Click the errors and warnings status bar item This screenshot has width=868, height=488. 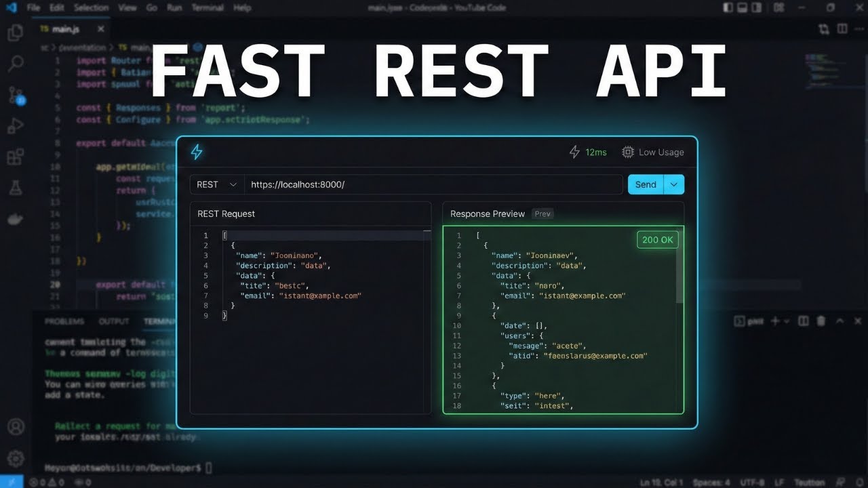point(47,482)
